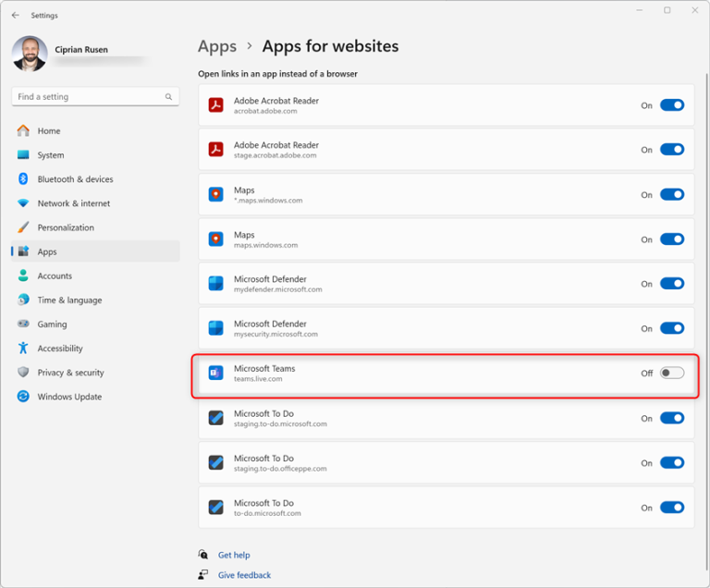Viewport: 710px width, 588px height.
Task: Disable the *.maps.windows.com toggle
Action: [672, 194]
